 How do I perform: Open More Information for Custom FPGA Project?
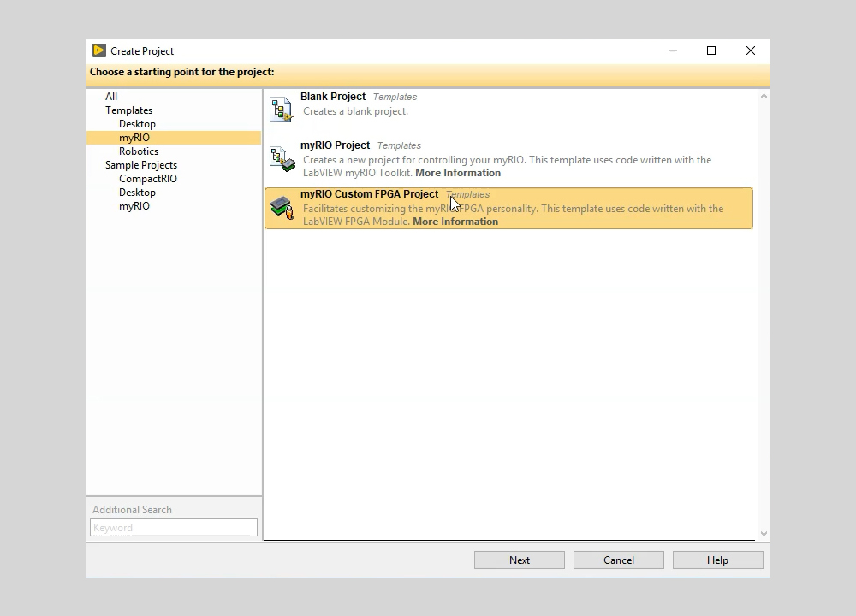pos(455,222)
